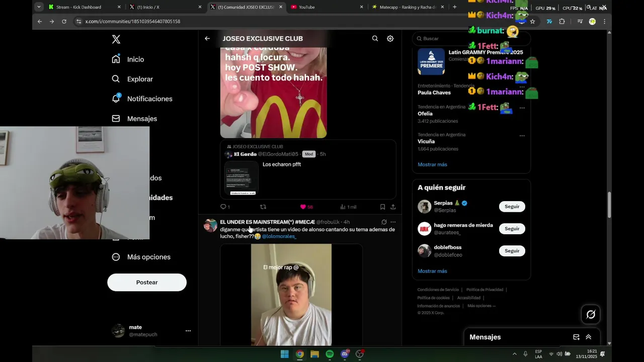The height and width of the screenshot is (362, 644).
Task: Open Más opciones in the sidebar
Action: [141, 257]
